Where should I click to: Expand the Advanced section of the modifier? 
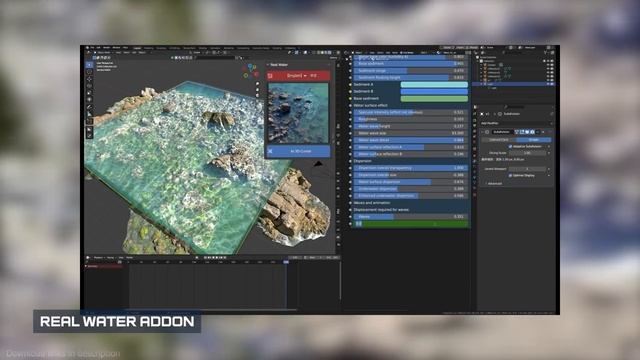[493, 184]
